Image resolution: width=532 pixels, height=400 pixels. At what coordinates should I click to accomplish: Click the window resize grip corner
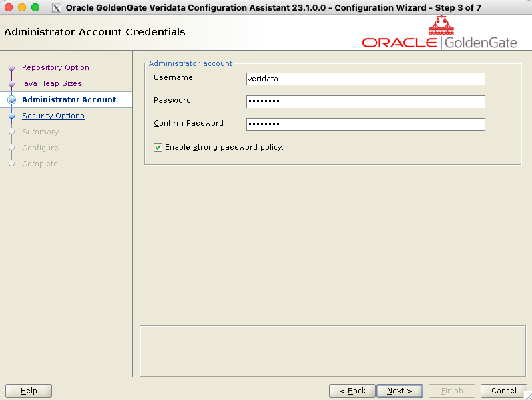(x=528, y=396)
